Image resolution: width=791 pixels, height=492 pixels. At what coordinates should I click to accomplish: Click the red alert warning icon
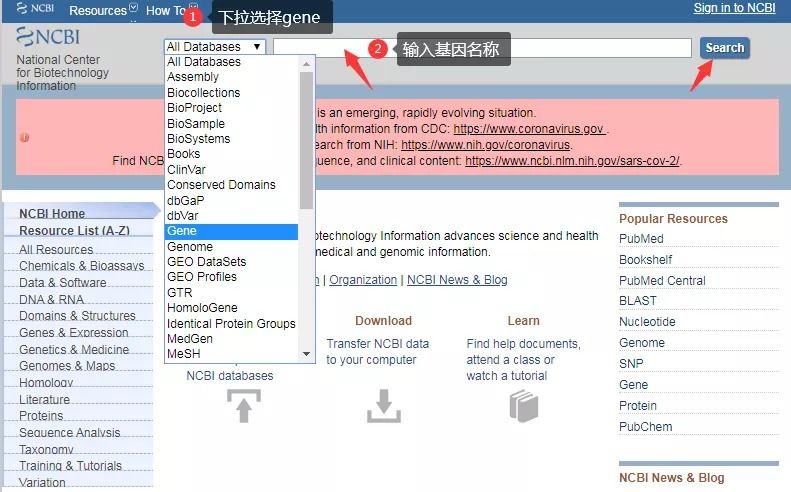point(24,137)
